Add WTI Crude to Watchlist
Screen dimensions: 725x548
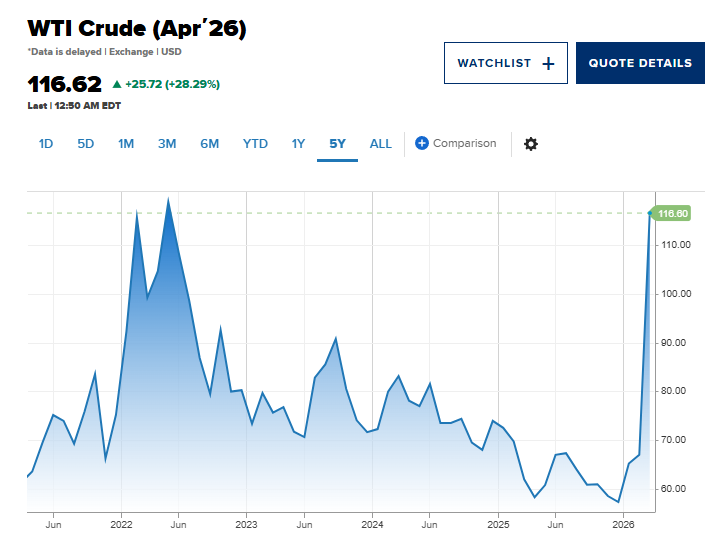(495, 63)
